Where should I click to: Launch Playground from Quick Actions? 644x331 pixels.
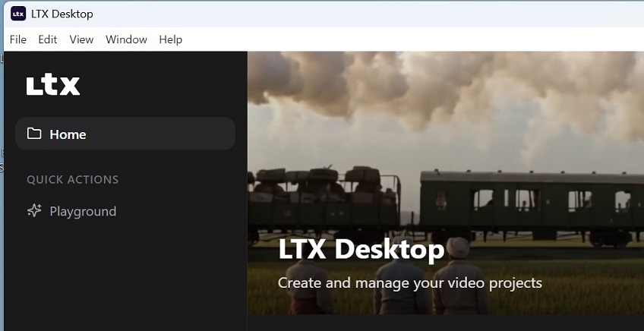point(83,211)
